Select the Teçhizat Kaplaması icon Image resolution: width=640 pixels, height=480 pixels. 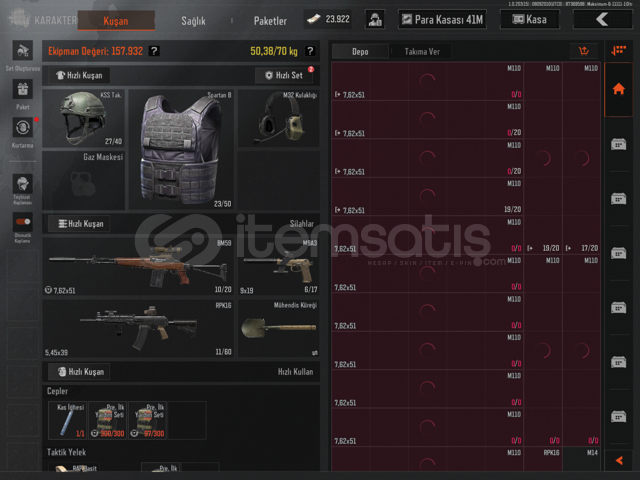[x=22, y=184]
